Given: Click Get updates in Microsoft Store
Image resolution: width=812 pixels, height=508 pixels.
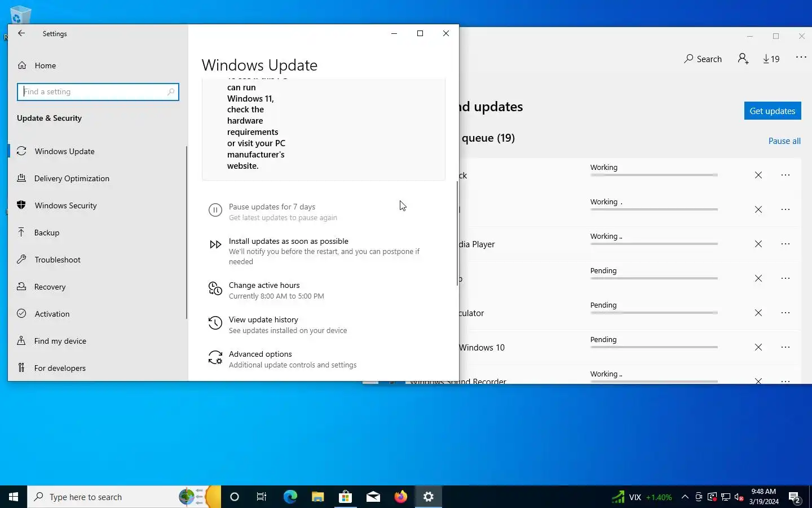Looking at the screenshot, I should click(773, 111).
